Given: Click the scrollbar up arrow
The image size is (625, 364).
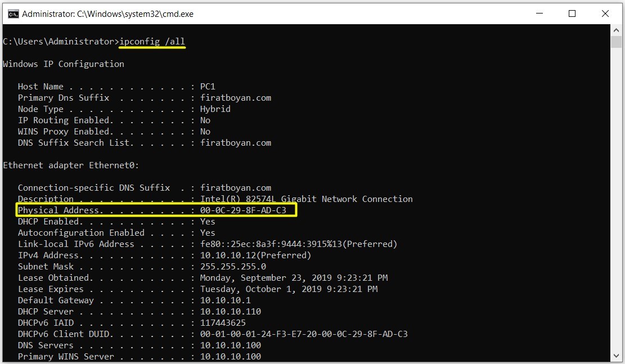Looking at the screenshot, I should tap(616, 30).
